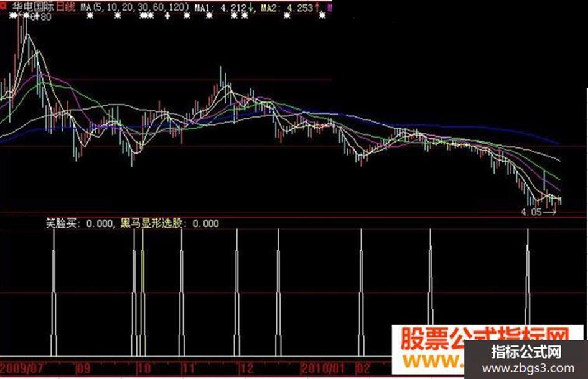Screen dimensions: 588x379
Task: Select the signal spike above the 11 date label
Action: [182, 292]
